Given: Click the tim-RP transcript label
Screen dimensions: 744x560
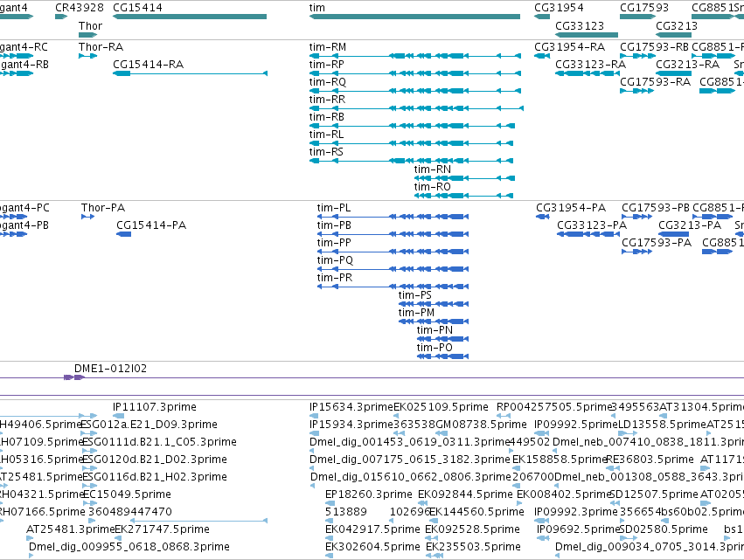Looking at the screenshot, I should pos(326,65).
